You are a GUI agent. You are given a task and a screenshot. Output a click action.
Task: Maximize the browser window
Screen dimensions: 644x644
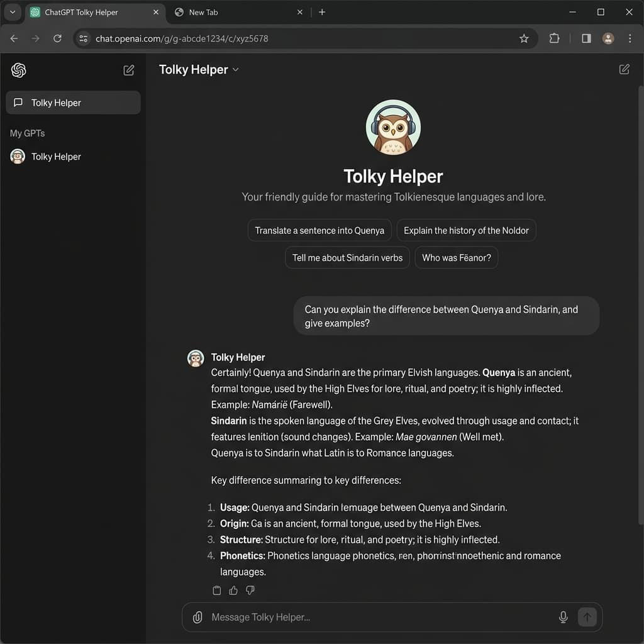pyautogui.click(x=601, y=13)
